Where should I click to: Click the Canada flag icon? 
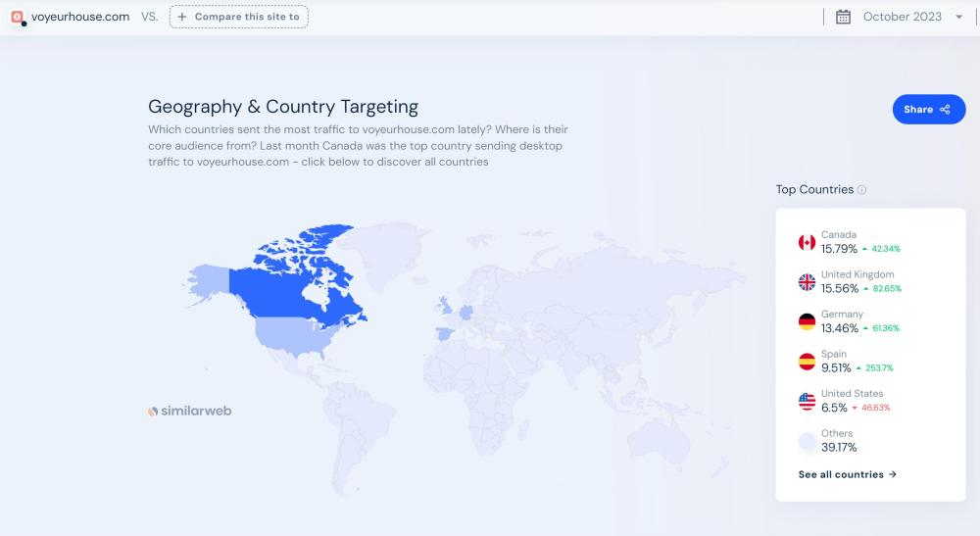click(x=807, y=242)
